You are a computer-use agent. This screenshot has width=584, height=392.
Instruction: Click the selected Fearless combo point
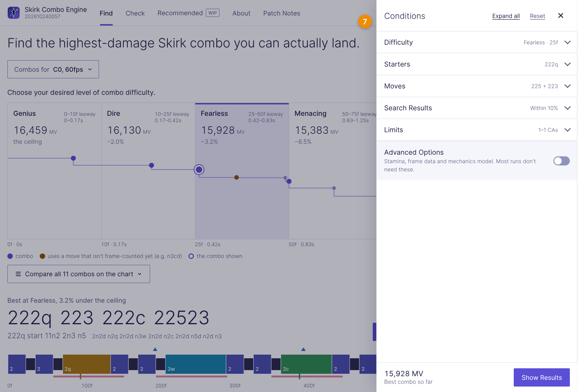199,170
